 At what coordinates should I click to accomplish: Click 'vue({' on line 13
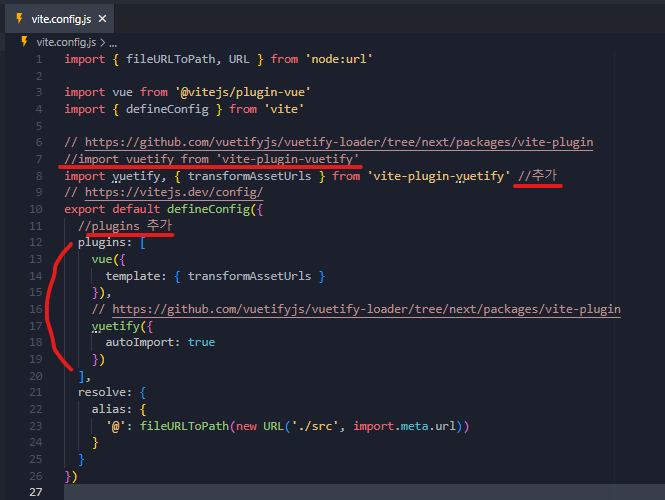pos(109,259)
